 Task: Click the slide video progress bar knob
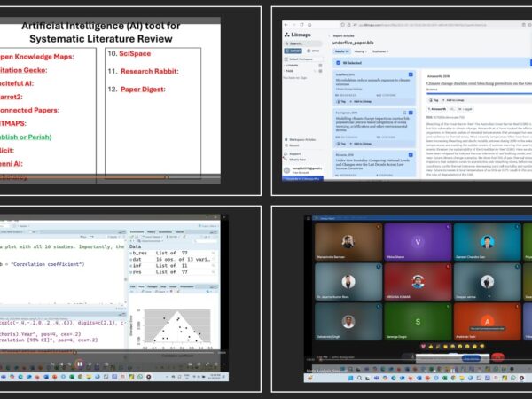[167, 177]
